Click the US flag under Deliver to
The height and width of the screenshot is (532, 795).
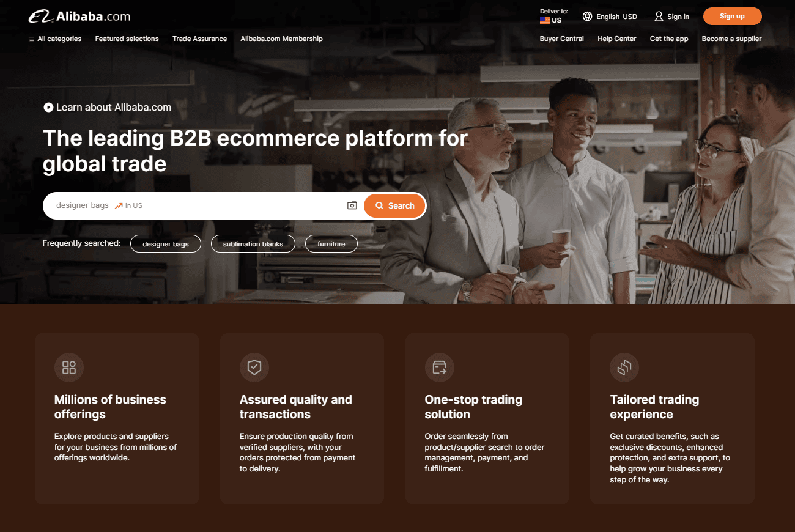[x=544, y=20]
